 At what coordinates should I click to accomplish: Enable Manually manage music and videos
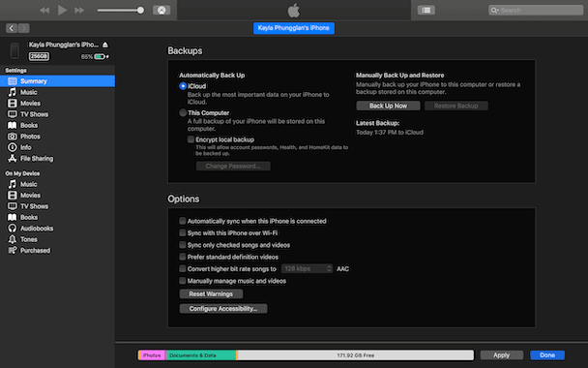(x=182, y=281)
